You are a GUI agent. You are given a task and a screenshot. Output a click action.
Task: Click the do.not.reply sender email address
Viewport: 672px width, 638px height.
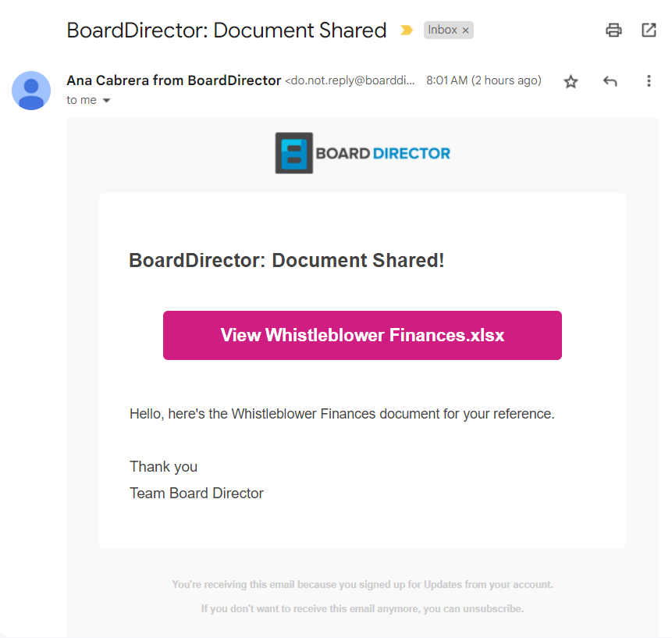(350, 80)
